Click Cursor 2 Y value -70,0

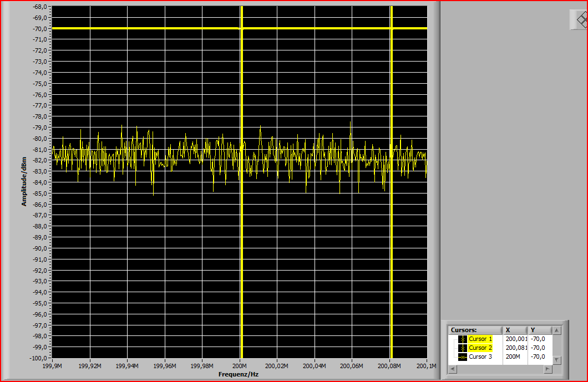tap(538, 348)
